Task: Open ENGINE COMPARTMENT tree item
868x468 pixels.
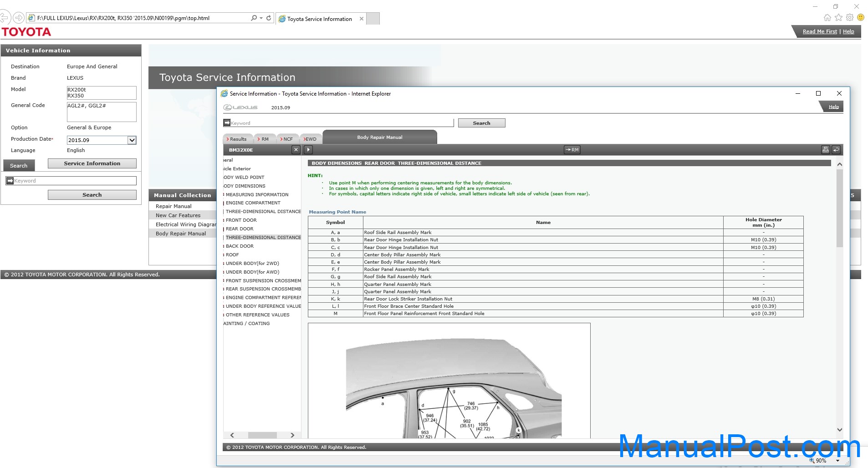Action: pyautogui.click(x=253, y=203)
